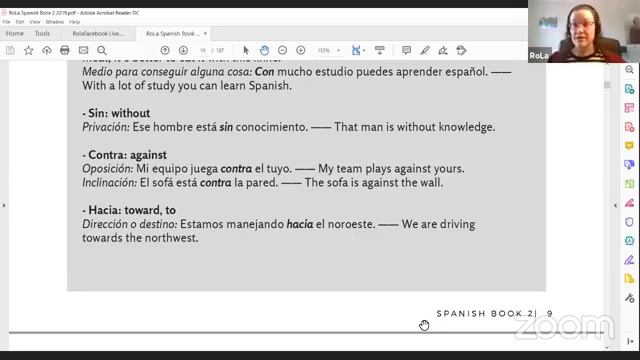The width and height of the screenshot is (640, 360).
Task: Click the '- Sin: without' heading
Action: 116,113
